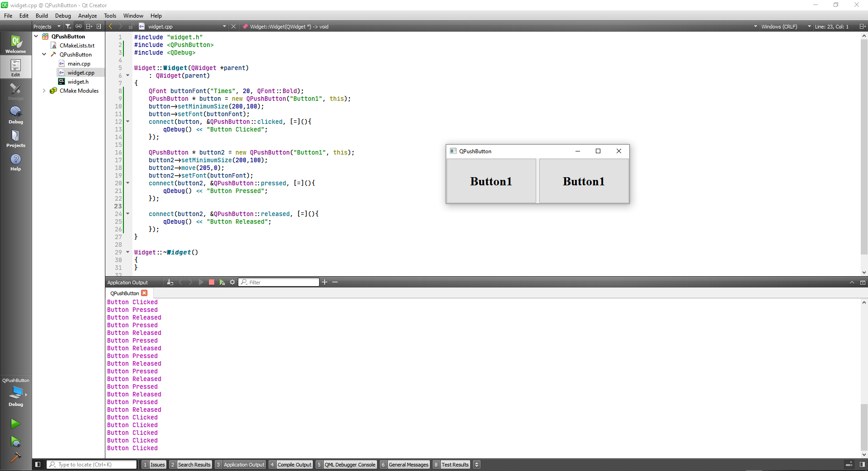Maximize the output pane
This screenshot has height=471, width=868.
[852, 283]
